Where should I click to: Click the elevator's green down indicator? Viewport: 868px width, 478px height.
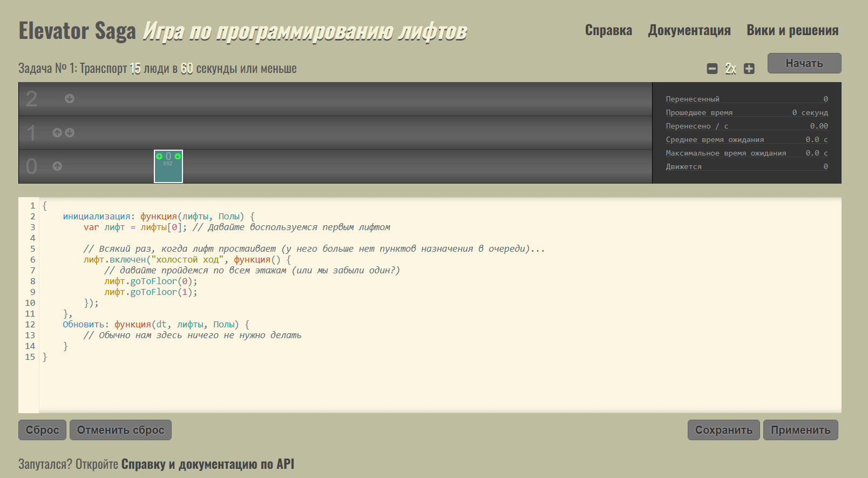coord(178,156)
